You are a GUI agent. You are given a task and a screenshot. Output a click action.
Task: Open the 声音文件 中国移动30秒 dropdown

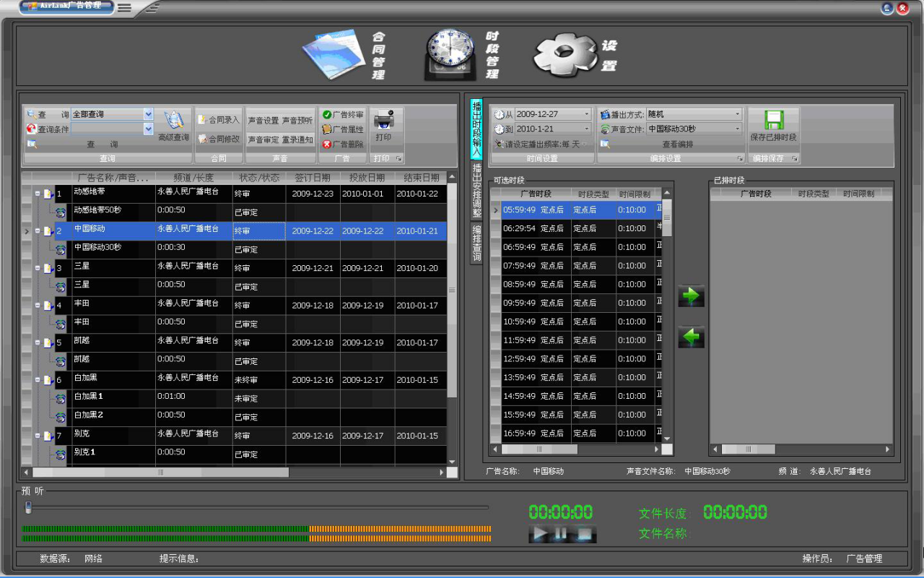(x=738, y=129)
